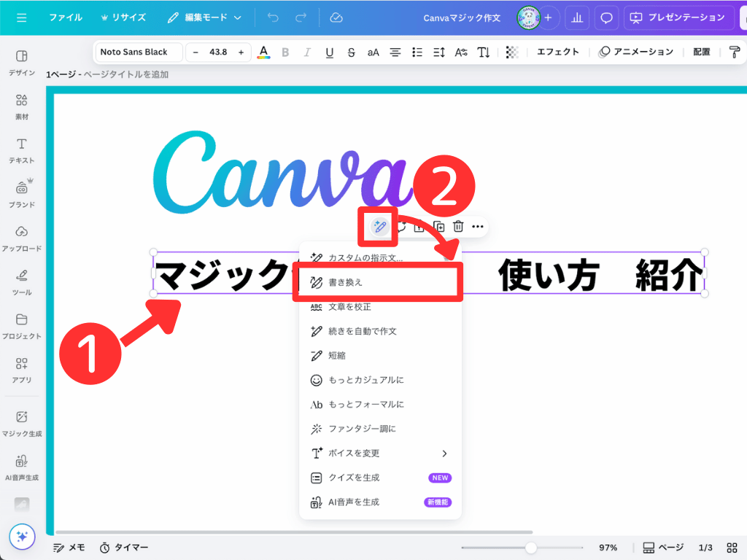Click the アニメーション button
This screenshot has width=747, height=560.
[636, 52]
